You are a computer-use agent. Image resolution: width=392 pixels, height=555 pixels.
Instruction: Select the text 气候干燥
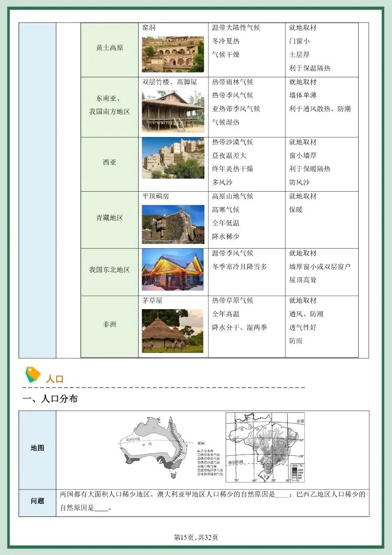226,55
